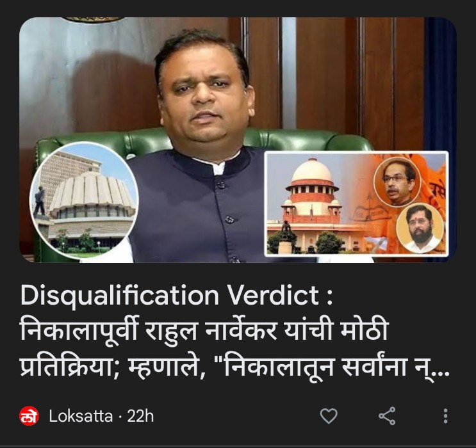Tap the share icon for this story

[x=387, y=415]
